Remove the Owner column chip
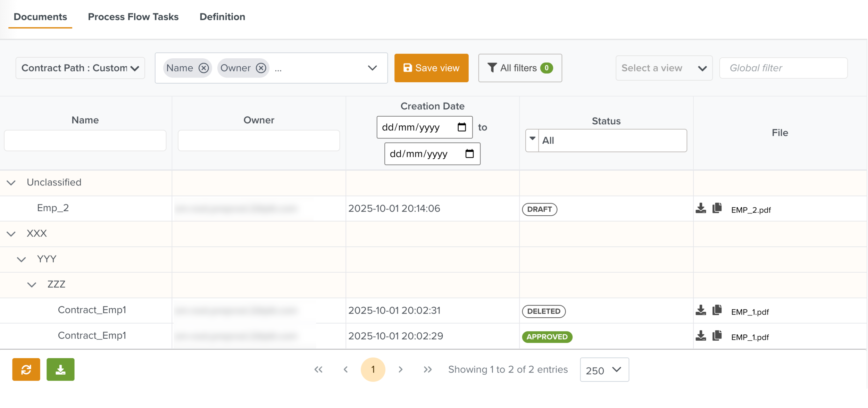The image size is (868, 408). point(261,68)
